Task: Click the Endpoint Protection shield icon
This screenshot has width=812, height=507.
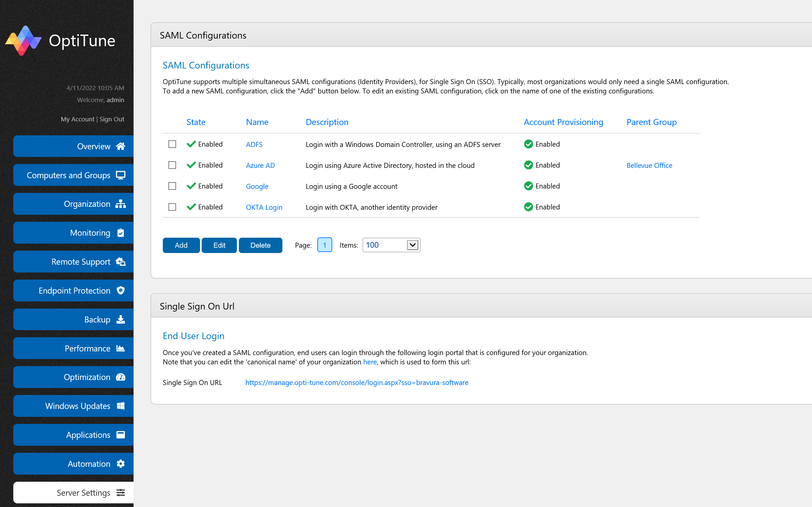Action: 121,290
